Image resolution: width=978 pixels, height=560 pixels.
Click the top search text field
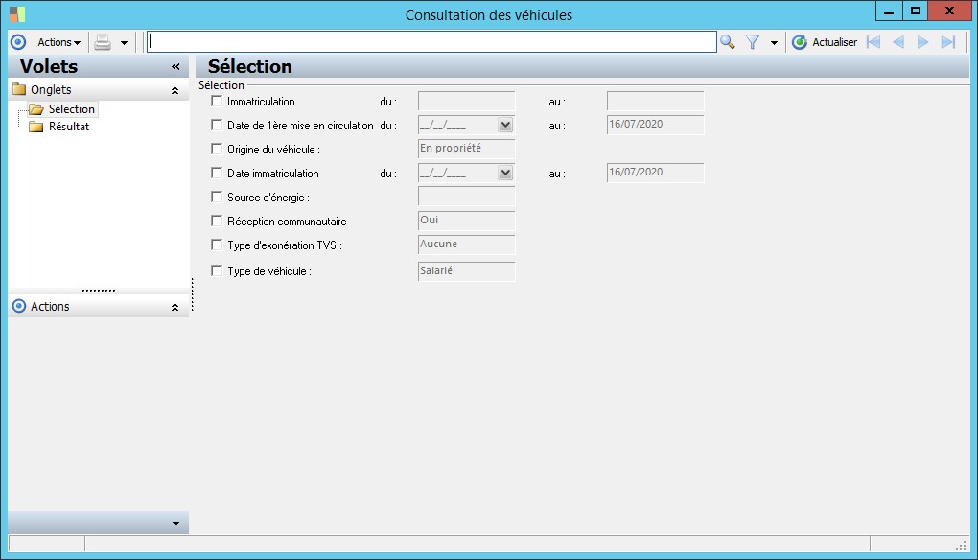431,42
